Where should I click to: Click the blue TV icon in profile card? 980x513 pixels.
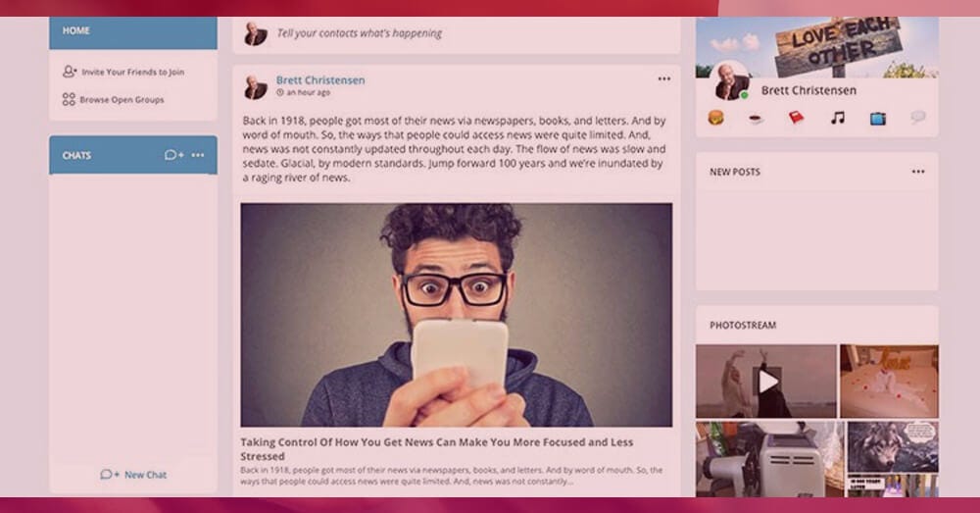coord(878,119)
